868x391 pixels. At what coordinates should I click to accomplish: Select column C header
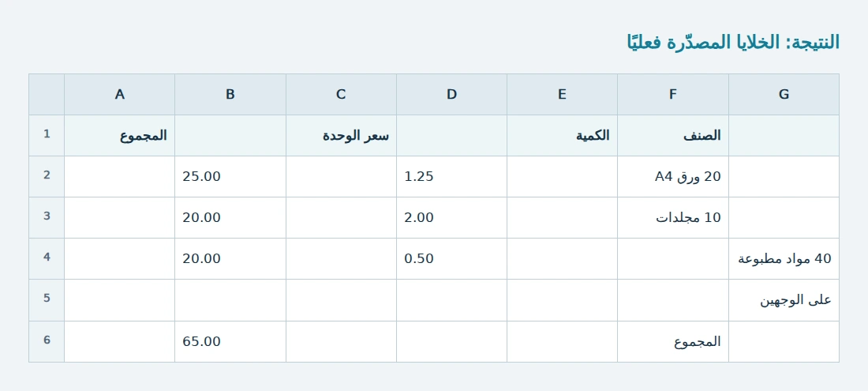click(x=341, y=95)
